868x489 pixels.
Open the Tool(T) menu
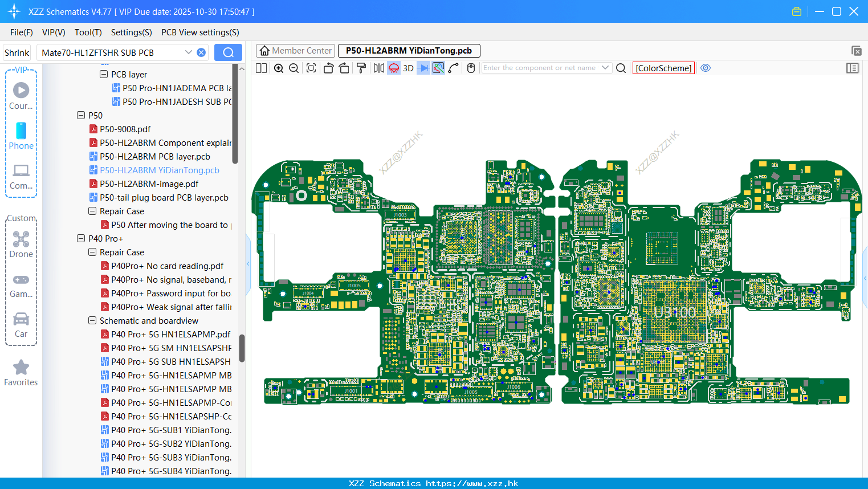[x=88, y=32]
